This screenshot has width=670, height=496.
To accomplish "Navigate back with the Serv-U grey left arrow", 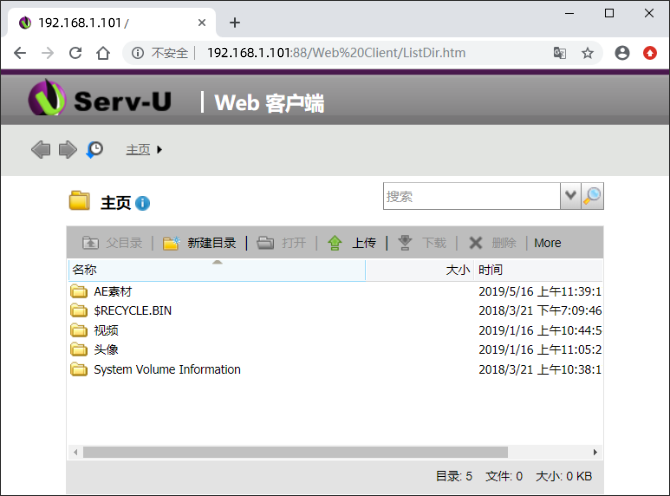I will (41, 150).
